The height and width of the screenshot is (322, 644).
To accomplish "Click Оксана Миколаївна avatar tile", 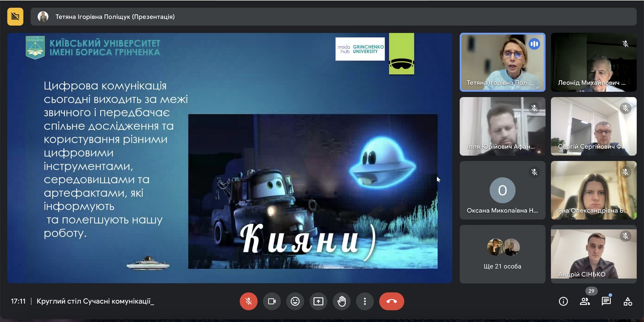I will click(502, 191).
